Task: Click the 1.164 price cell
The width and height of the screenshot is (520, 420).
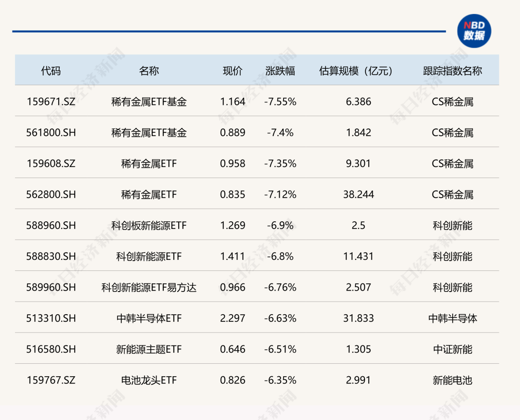Action: coord(233,102)
